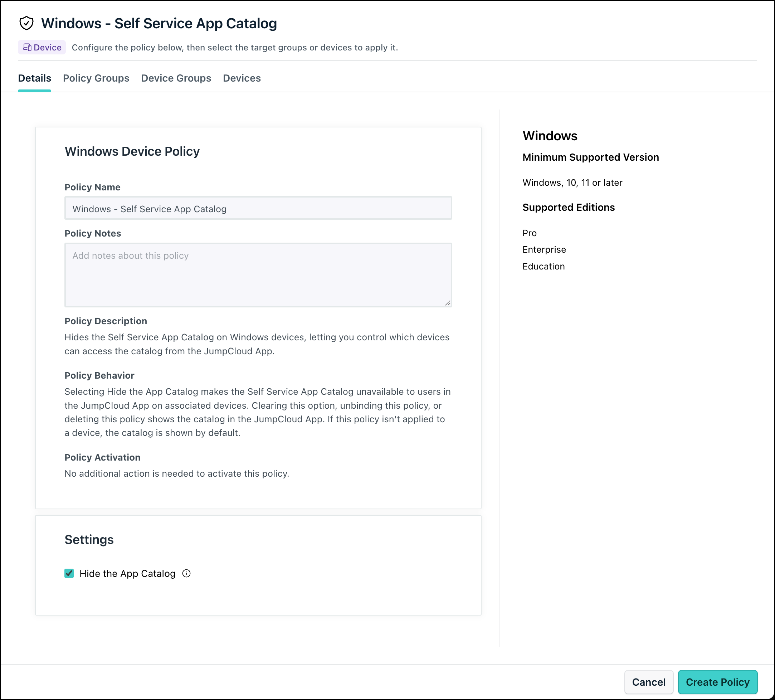Click the Education edition entry

click(544, 266)
